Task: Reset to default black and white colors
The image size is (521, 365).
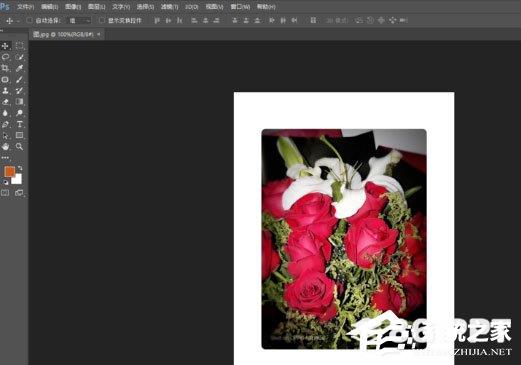Action: click(5, 182)
